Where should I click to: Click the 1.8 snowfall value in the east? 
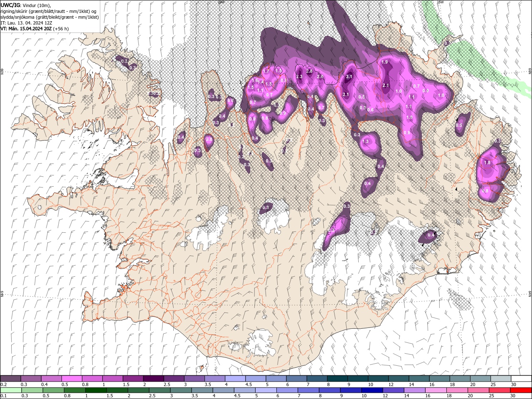(x=488, y=163)
